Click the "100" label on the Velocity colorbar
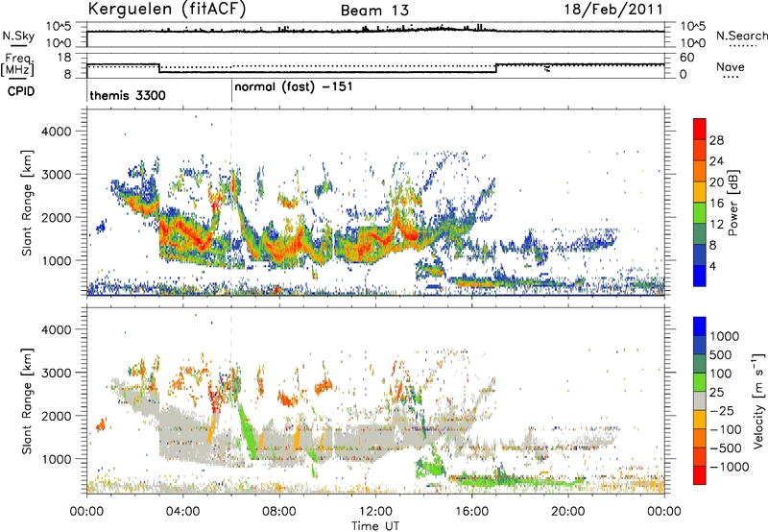The image size is (768, 532). [x=721, y=374]
